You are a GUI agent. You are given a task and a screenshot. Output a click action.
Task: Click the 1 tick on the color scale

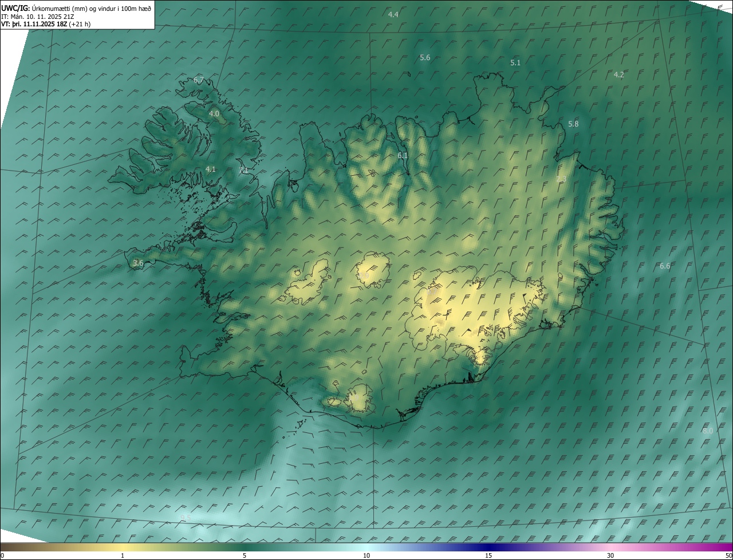(x=123, y=556)
